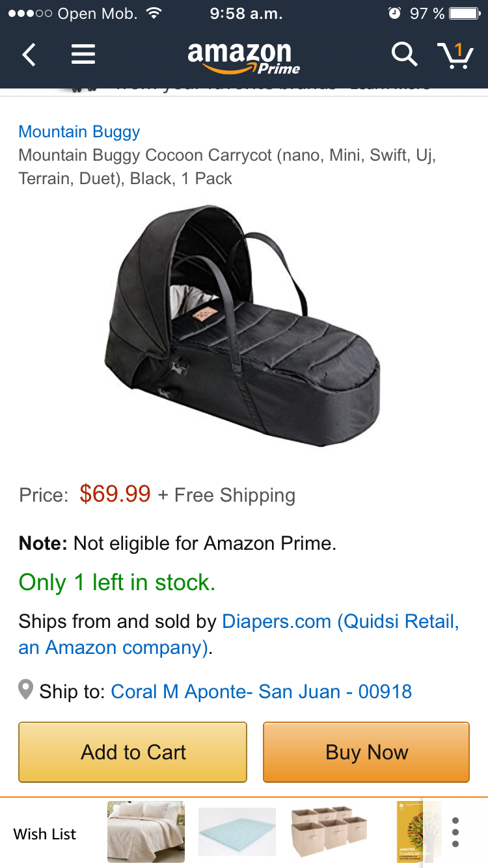488x868 pixels.
Task: Change ship-to address Coral M Aponte
Action: tap(262, 691)
